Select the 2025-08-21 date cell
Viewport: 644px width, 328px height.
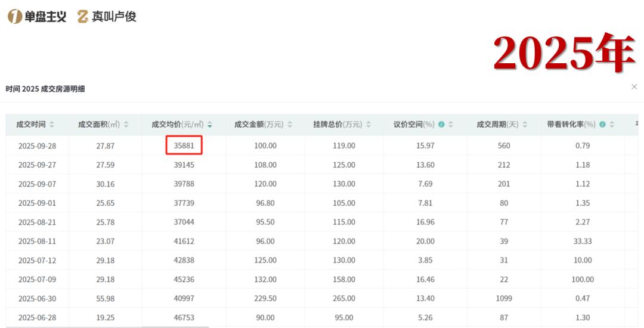(37, 222)
